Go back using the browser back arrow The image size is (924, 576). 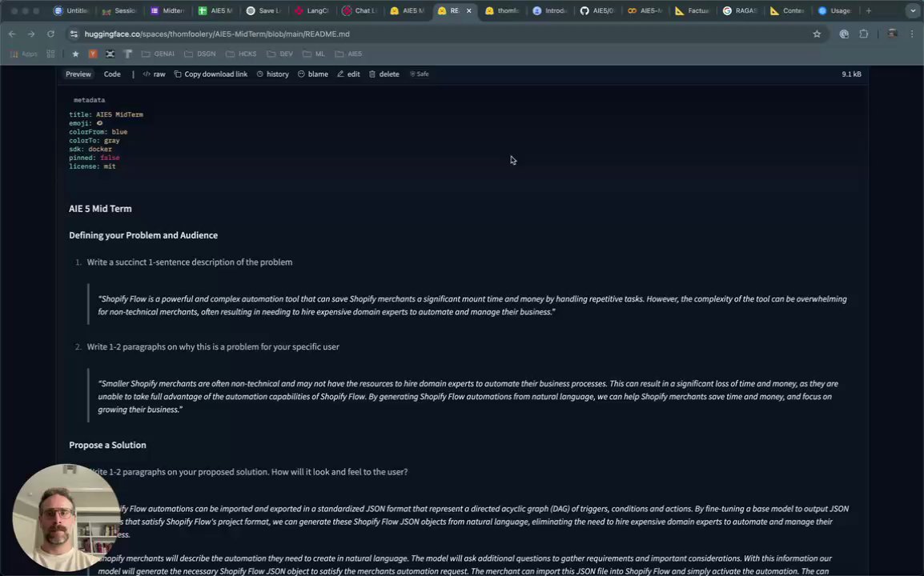[12, 34]
